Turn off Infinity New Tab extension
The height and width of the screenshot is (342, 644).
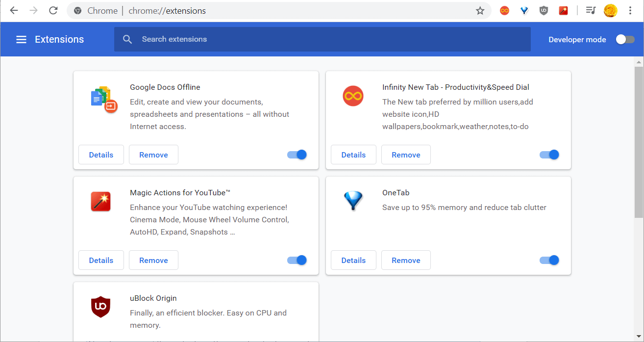pos(549,155)
